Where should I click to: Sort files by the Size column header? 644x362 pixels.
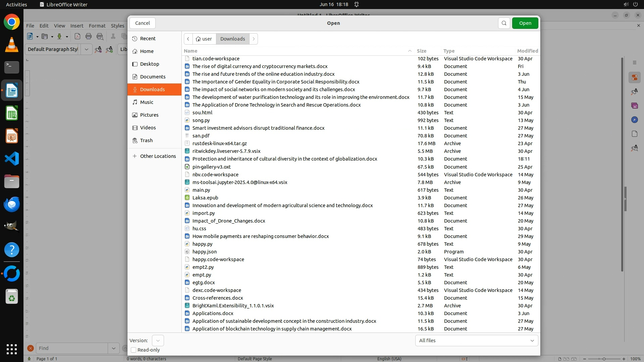click(x=422, y=51)
